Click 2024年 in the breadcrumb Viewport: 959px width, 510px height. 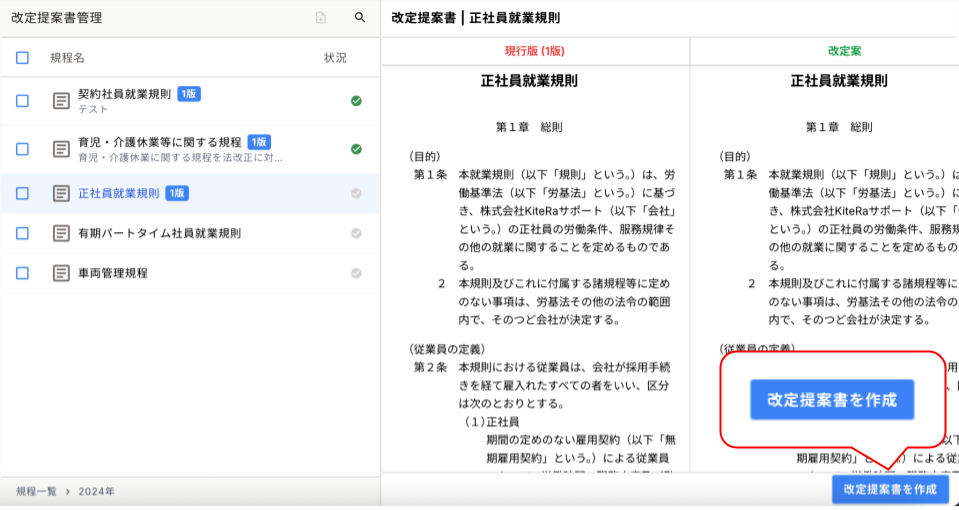click(x=97, y=491)
